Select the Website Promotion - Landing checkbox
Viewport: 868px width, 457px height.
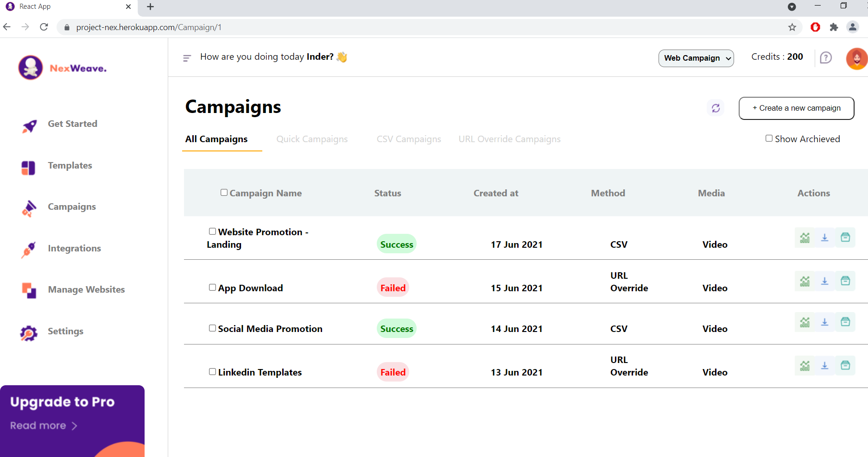(x=212, y=231)
